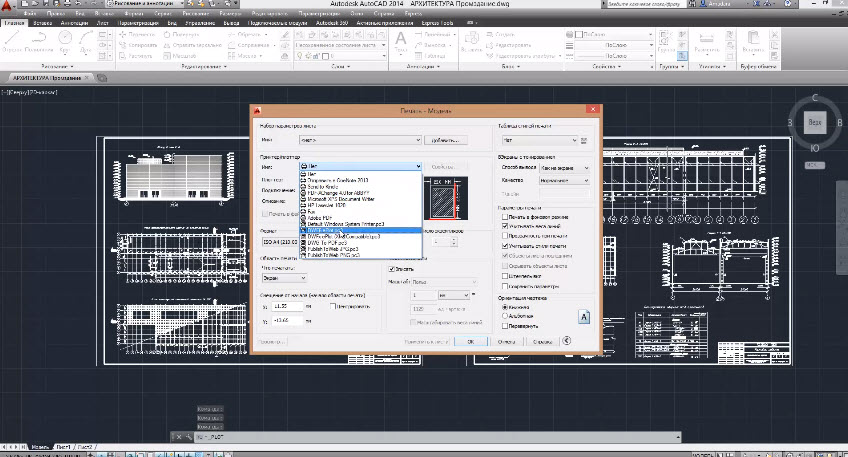The width and height of the screenshot is (848, 457).
Task: Click the X plot offset input field
Action: pos(289,306)
